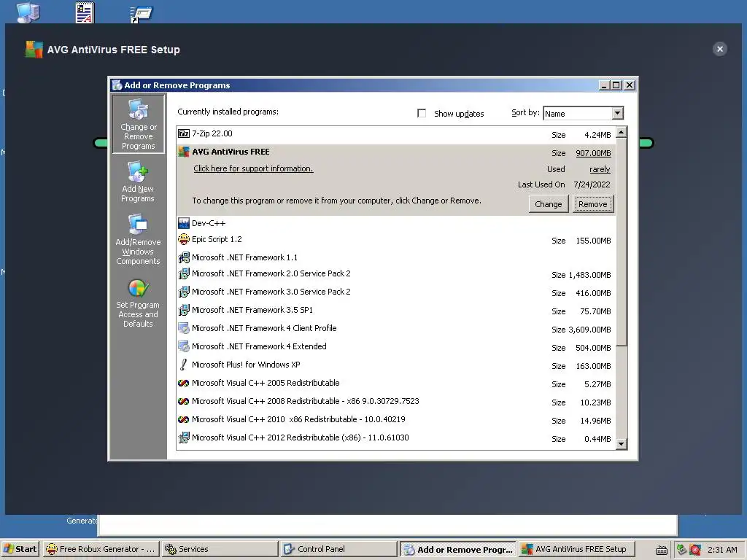Click the system clock showing 2:31 AM

pyautogui.click(x=722, y=550)
